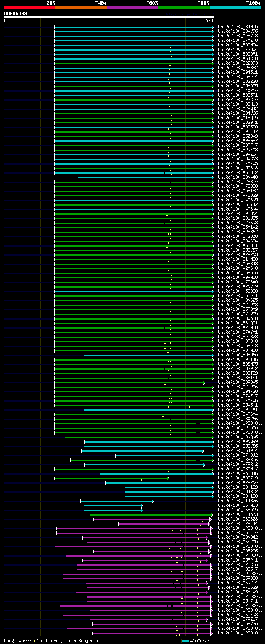Click the arrowhead ending UniRef100_A7PRM2's bar
This screenshot has width=265, height=644.
point(204,464)
